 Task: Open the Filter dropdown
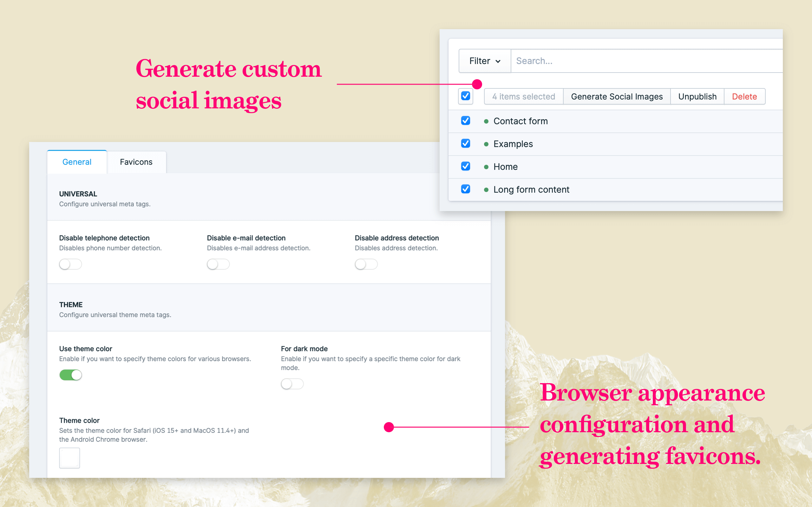coord(484,61)
